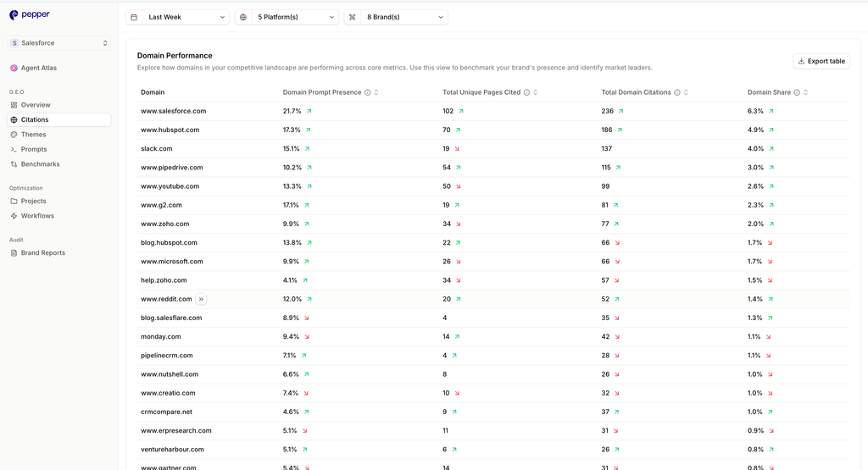Viewport: 868px width, 470px height.
Task: Click the www.erpresearch.com domain
Action: 176,431
